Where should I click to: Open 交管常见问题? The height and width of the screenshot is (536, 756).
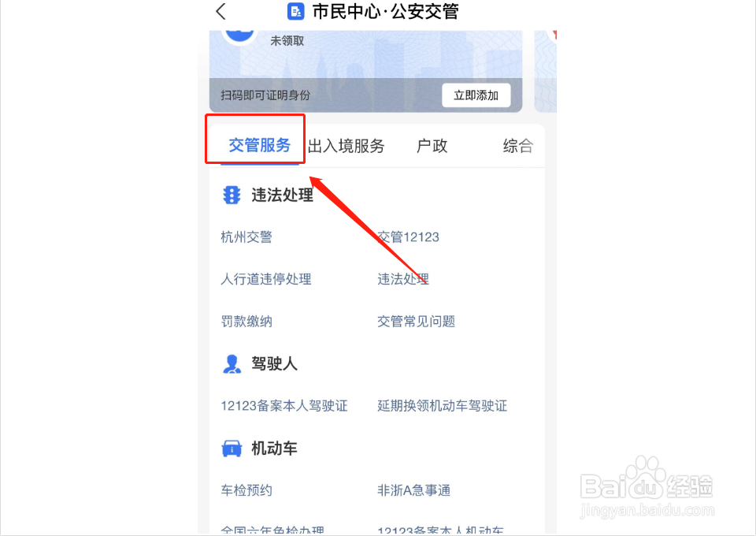[x=416, y=322]
